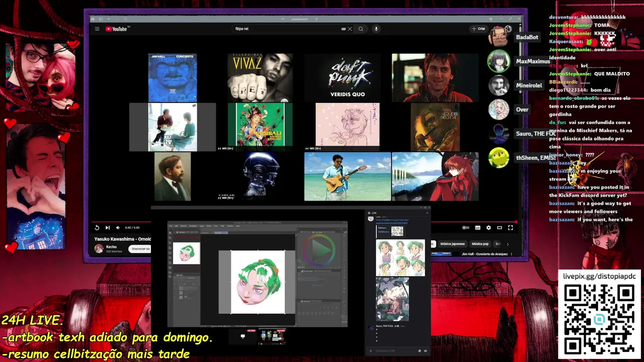Open the Window menu in the paint app

click(230, 226)
